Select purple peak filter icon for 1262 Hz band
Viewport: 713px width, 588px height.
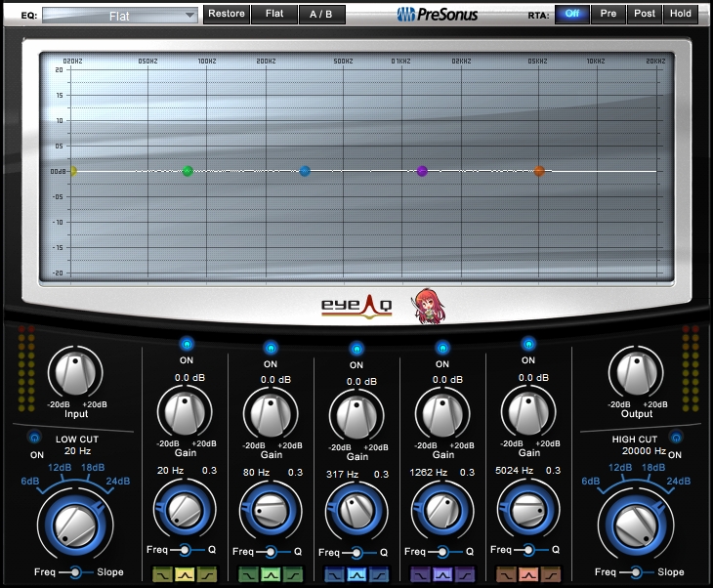[x=442, y=574]
